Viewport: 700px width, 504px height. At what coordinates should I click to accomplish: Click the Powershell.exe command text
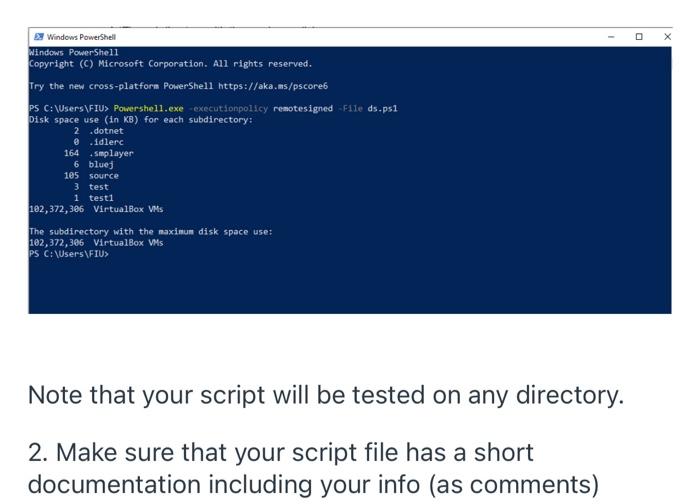point(141,108)
